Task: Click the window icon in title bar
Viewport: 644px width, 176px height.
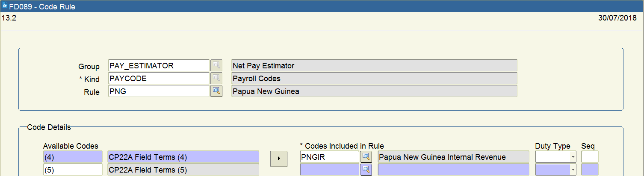Action: (5, 6)
